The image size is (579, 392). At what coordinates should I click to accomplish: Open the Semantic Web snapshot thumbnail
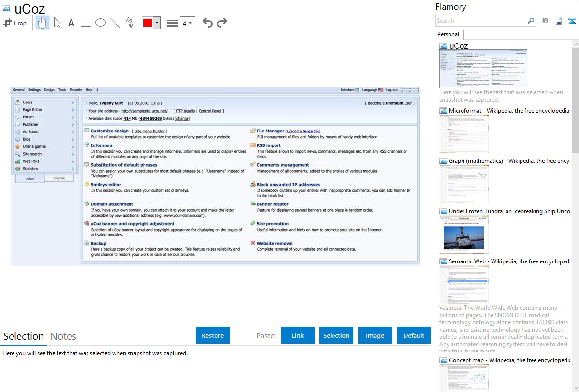(464, 285)
